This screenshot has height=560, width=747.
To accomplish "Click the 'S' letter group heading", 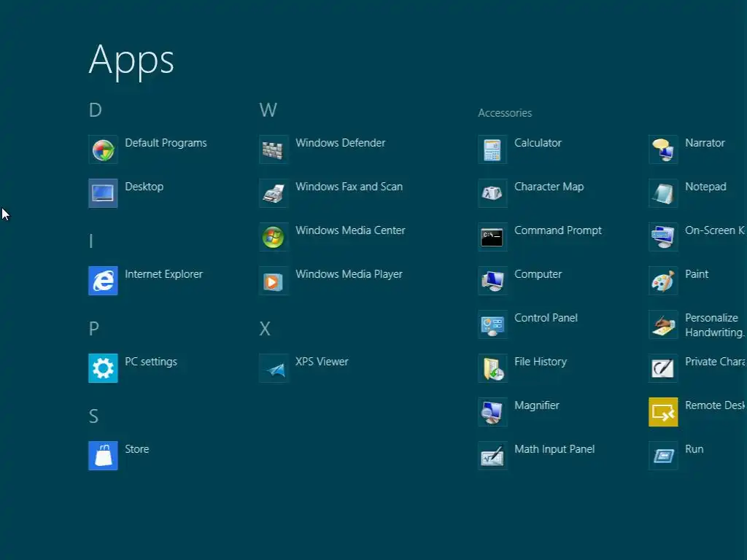I will (x=93, y=416).
